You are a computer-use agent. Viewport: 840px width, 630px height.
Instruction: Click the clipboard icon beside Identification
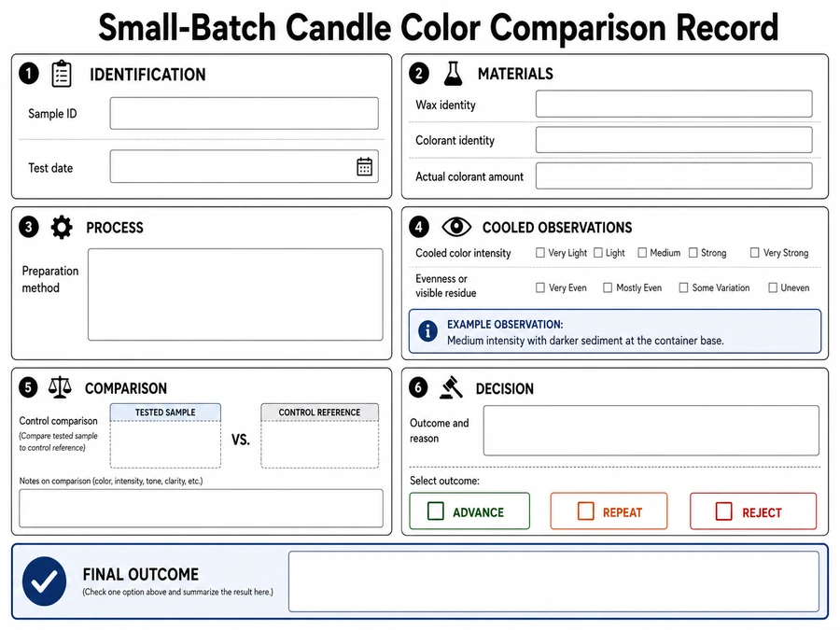coord(61,74)
